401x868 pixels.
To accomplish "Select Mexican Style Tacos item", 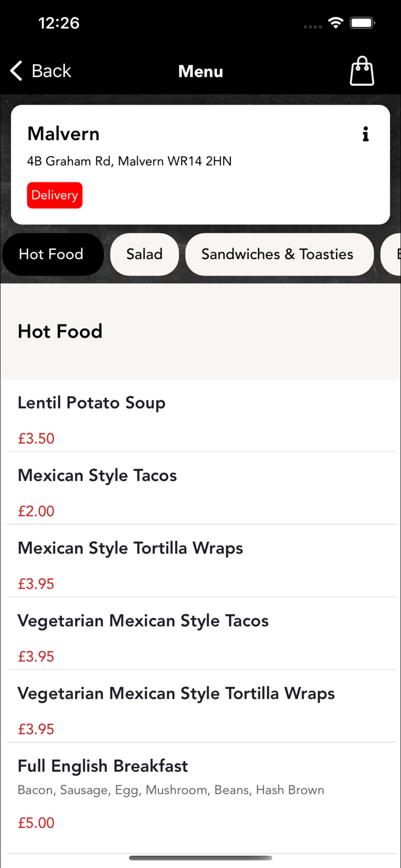I will pos(97,476).
